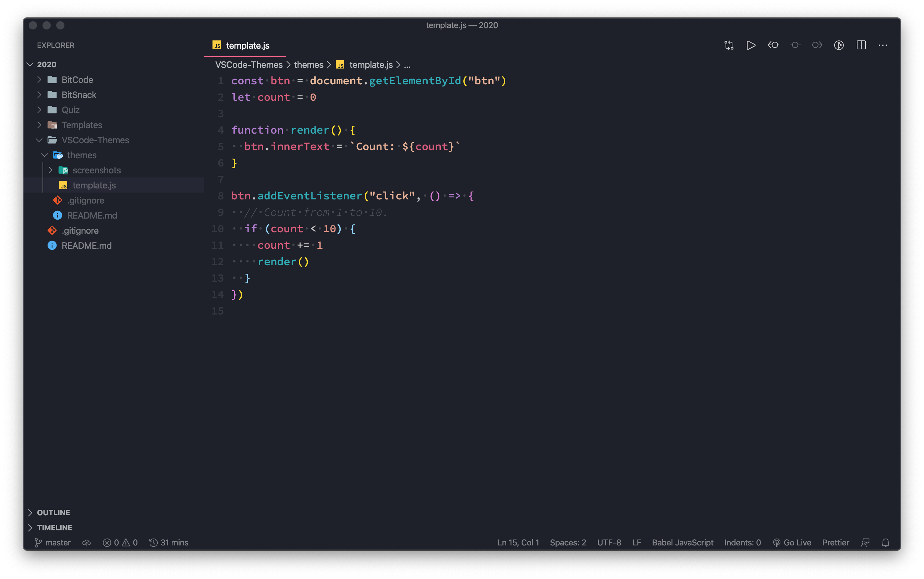Open the More Actions ellipsis menu
Screen dimensions: 924x579
click(883, 45)
